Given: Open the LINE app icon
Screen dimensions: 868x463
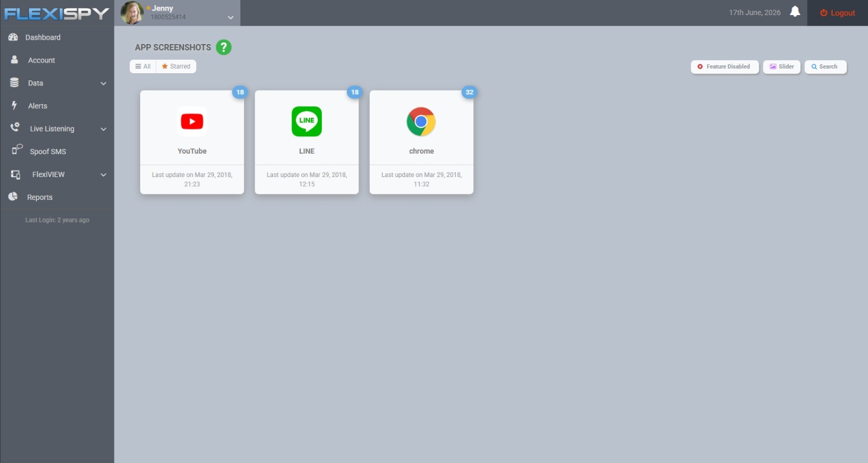Looking at the screenshot, I should (x=307, y=121).
